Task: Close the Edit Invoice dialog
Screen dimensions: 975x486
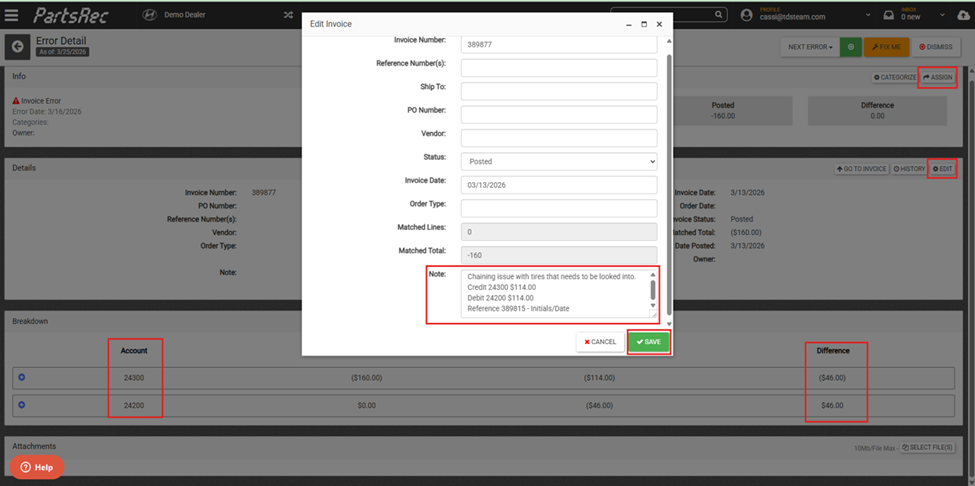Action: (659, 24)
